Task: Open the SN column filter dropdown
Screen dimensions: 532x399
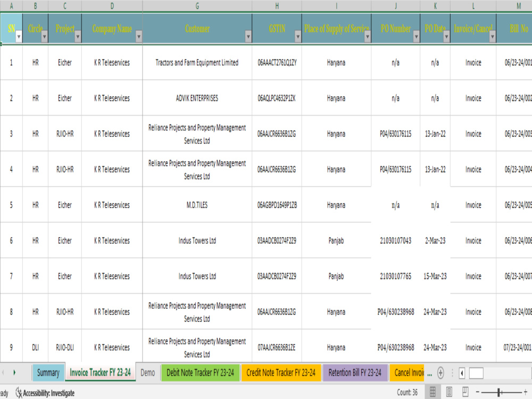Action: pyautogui.click(x=19, y=36)
